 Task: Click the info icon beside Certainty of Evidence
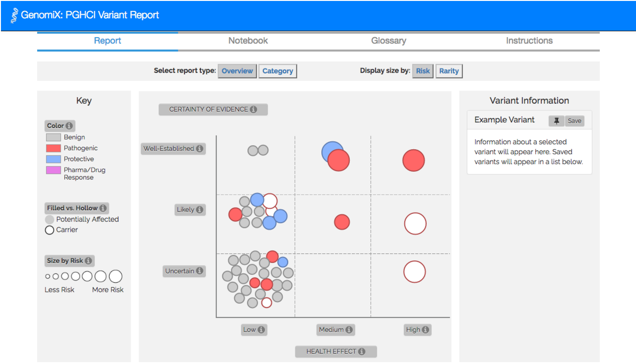click(253, 109)
